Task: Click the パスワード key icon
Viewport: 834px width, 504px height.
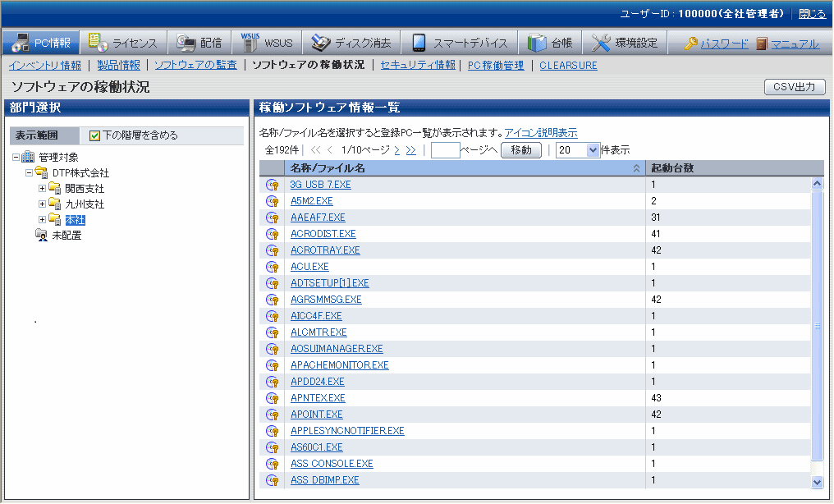Action: coord(691,44)
